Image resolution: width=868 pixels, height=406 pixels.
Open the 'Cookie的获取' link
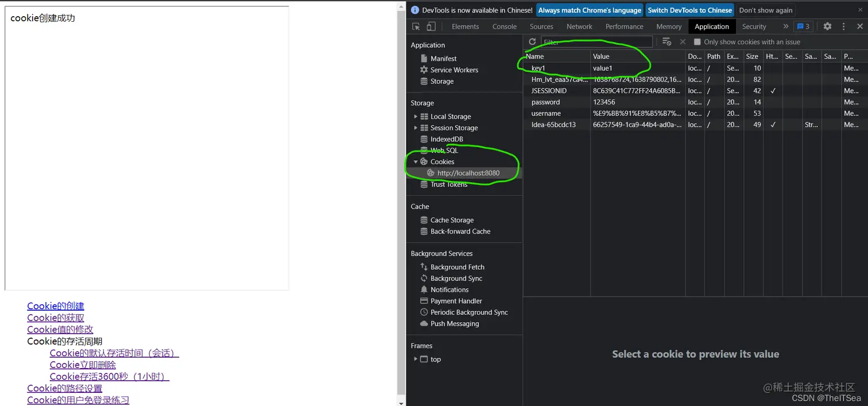pos(56,318)
